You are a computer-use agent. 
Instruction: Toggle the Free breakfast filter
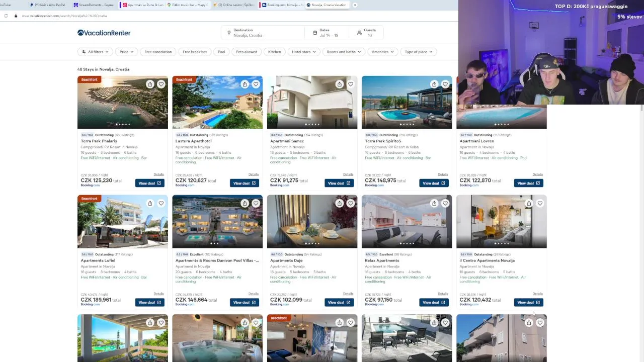[195, 52]
